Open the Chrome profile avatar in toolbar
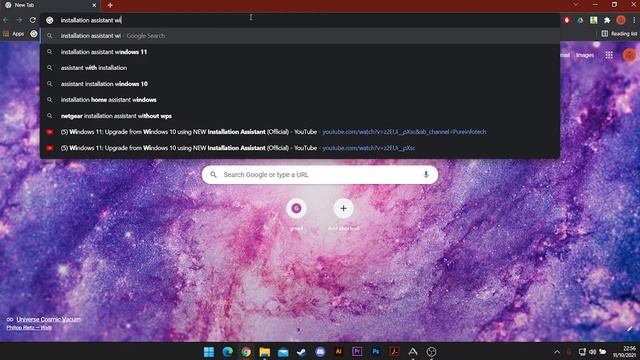Screen dimensions: 640x360 pos(621,20)
